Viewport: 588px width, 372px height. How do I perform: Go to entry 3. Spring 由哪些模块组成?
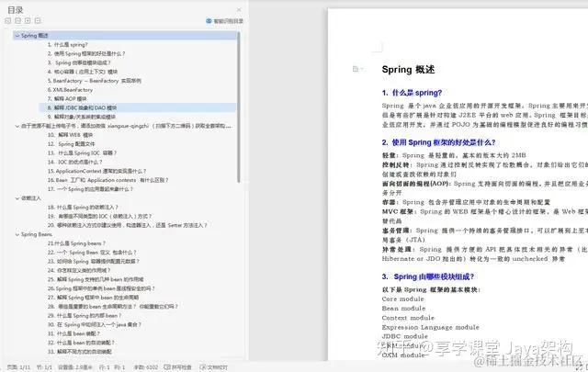tap(79, 62)
